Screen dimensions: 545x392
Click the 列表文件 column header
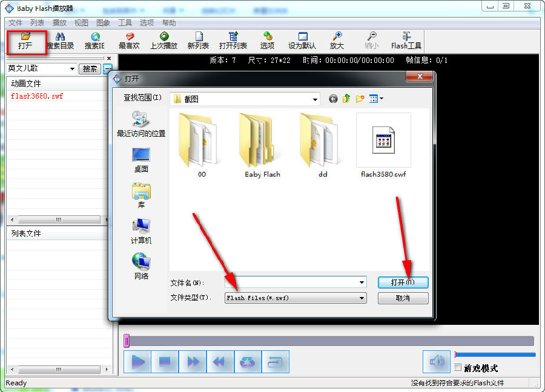(x=58, y=234)
